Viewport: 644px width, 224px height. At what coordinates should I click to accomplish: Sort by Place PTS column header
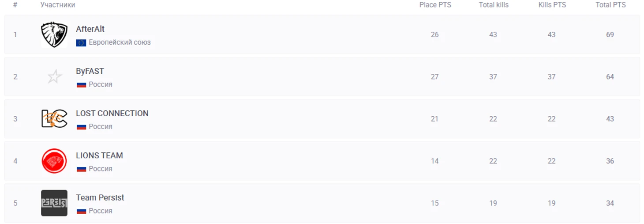coord(435,5)
